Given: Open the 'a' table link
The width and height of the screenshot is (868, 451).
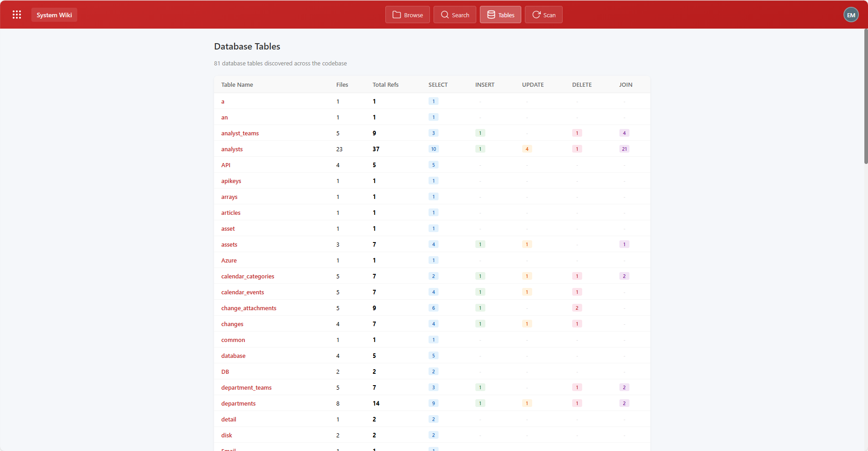Looking at the screenshot, I should pyautogui.click(x=223, y=101).
